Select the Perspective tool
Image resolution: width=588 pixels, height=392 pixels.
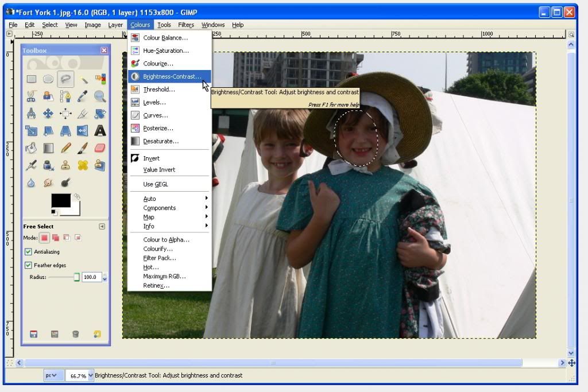[x=65, y=131]
